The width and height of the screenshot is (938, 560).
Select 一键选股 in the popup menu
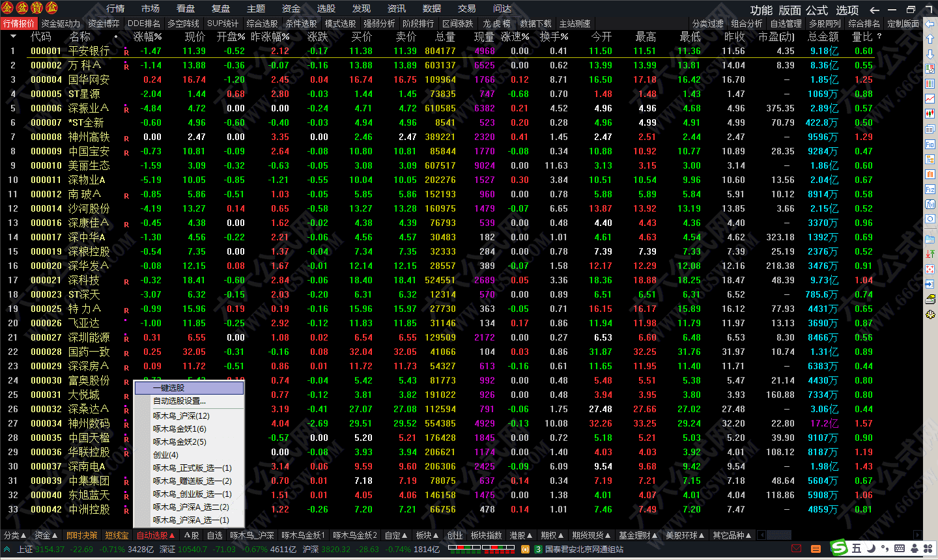point(189,388)
